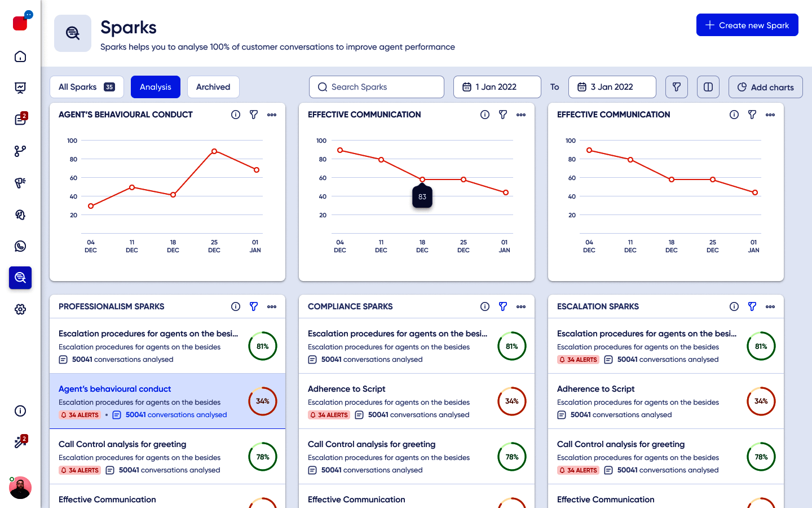Open more options on right Effective Communication chart
The height and width of the screenshot is (508, 812).
[x=770, y=115]
